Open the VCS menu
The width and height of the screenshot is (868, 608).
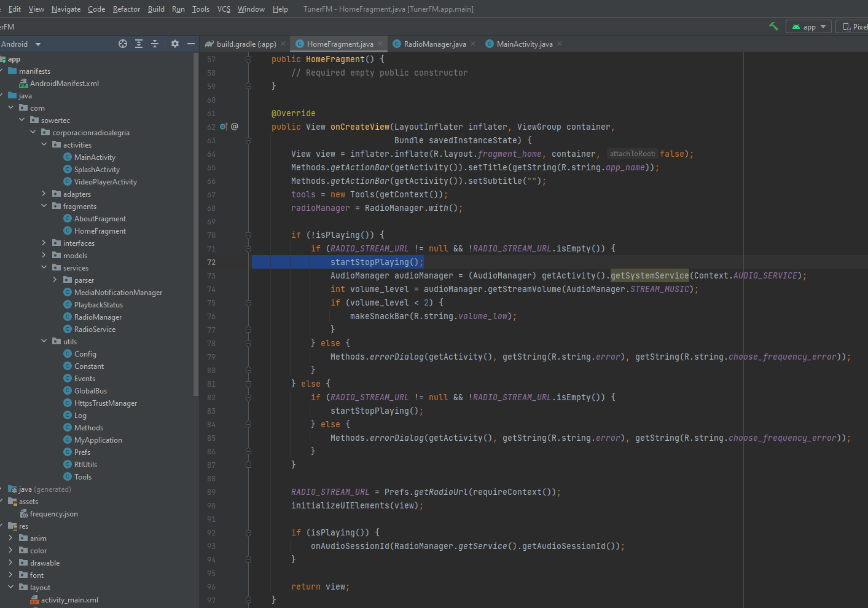point(224,9)
